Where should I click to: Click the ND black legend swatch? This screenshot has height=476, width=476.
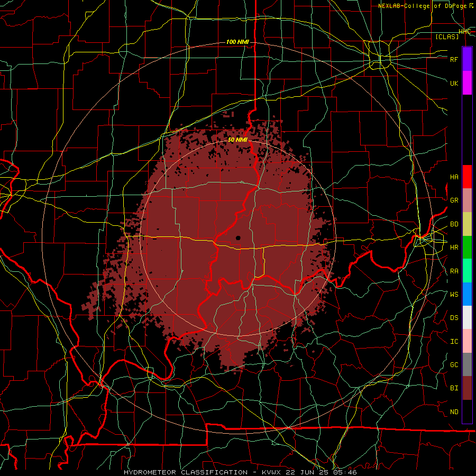pos(467,411)
